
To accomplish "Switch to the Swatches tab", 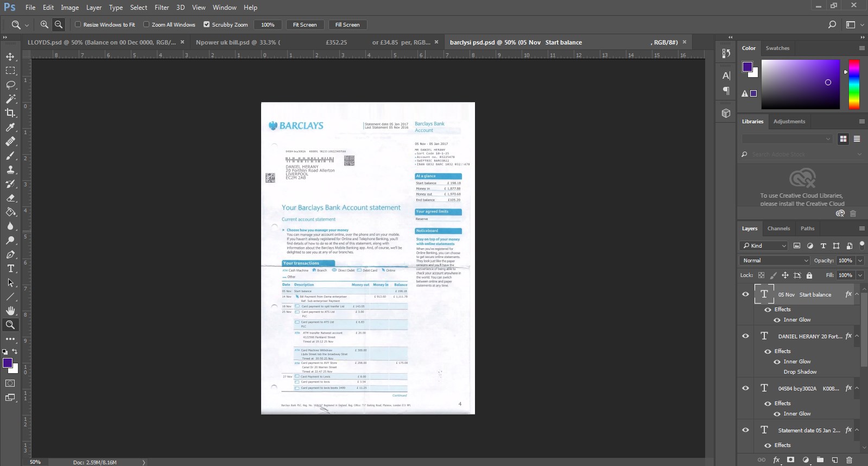I will [777, 48].
